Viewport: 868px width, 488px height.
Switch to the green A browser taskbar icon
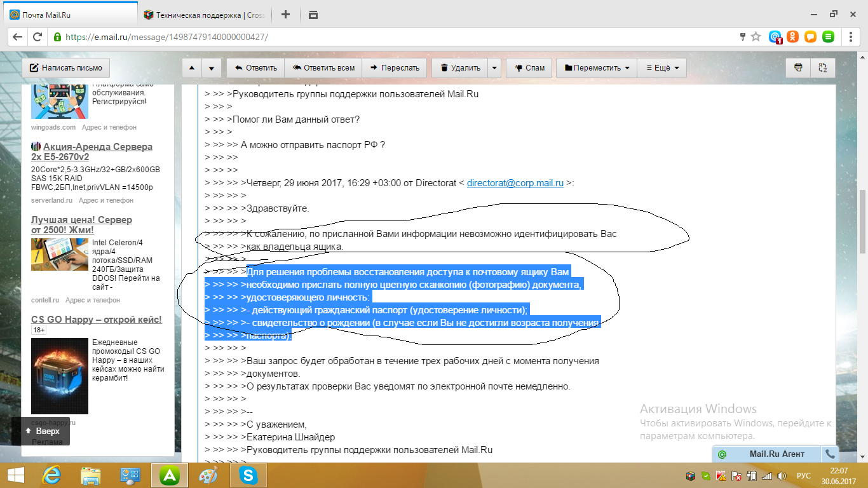(169, 475)
